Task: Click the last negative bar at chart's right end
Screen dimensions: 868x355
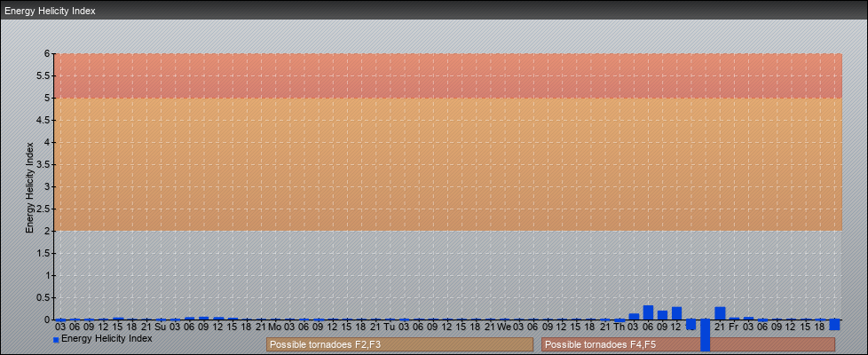Action: [834, 325]
